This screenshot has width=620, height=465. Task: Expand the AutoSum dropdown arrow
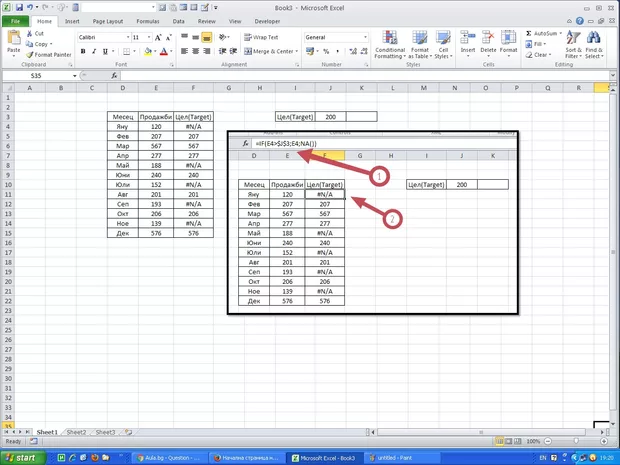point(560,34)
